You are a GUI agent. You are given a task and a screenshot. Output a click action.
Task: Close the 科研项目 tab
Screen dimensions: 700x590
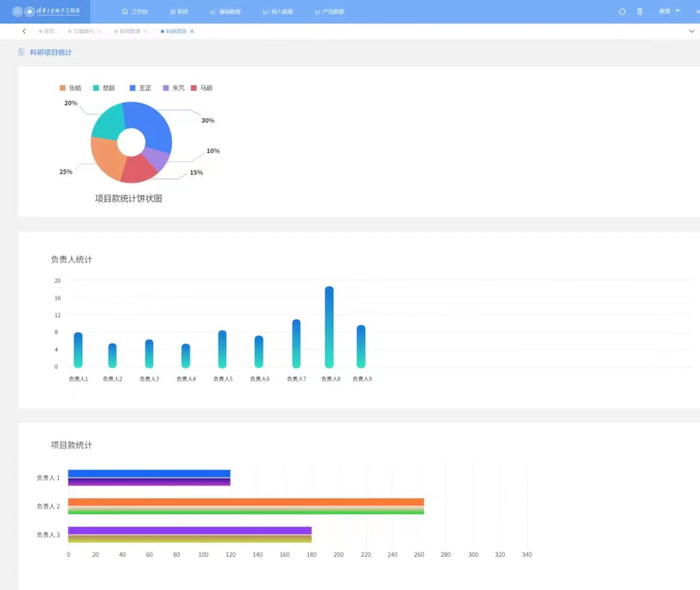[x=192, y=31]
